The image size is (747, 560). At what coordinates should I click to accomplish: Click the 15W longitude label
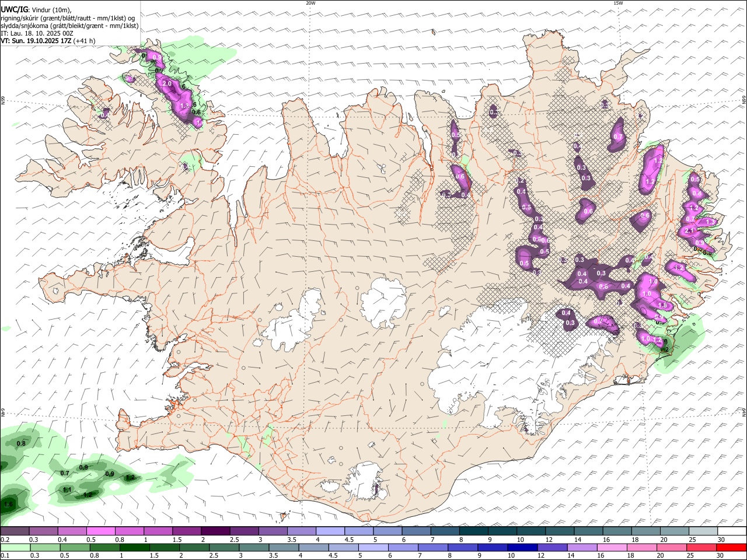click(618, 3)
